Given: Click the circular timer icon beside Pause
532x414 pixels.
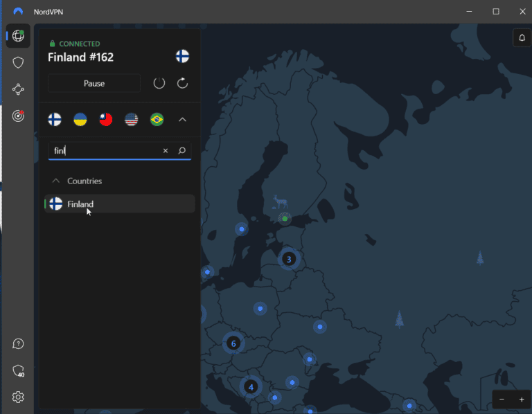Looking at the screenshot, I should [159, 83].
